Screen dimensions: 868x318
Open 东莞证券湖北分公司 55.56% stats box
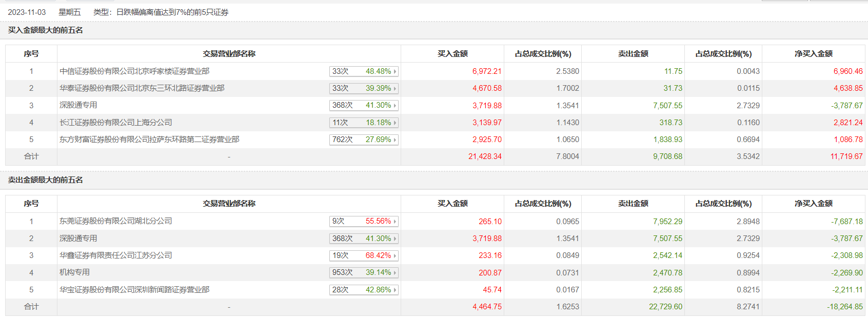364,221
